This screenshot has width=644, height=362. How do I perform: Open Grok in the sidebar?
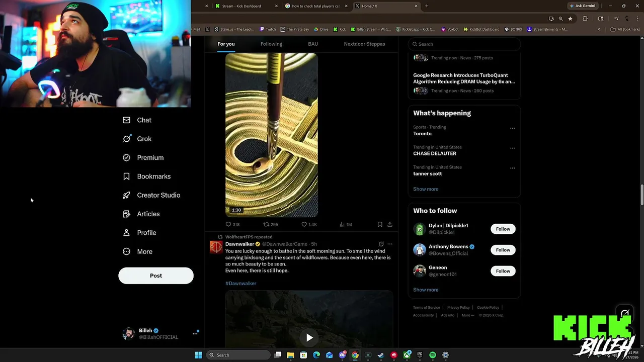click(137, 139)
